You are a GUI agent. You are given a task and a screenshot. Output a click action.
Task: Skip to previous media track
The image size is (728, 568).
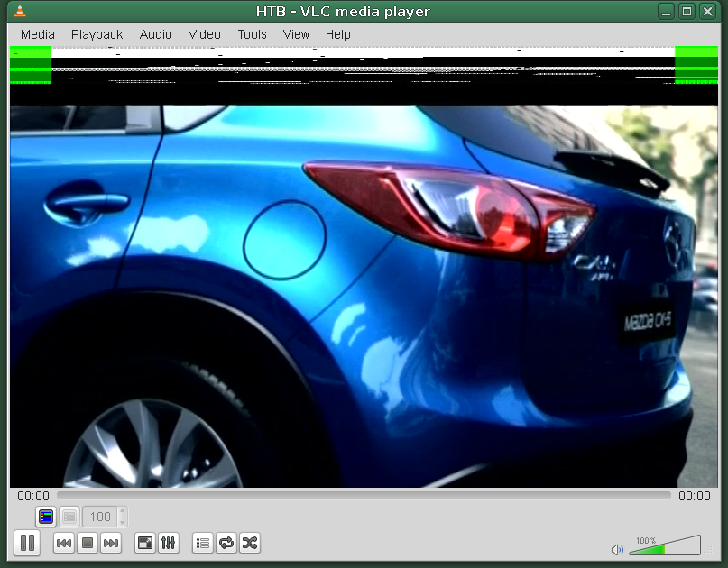click(x=64, y=543)
